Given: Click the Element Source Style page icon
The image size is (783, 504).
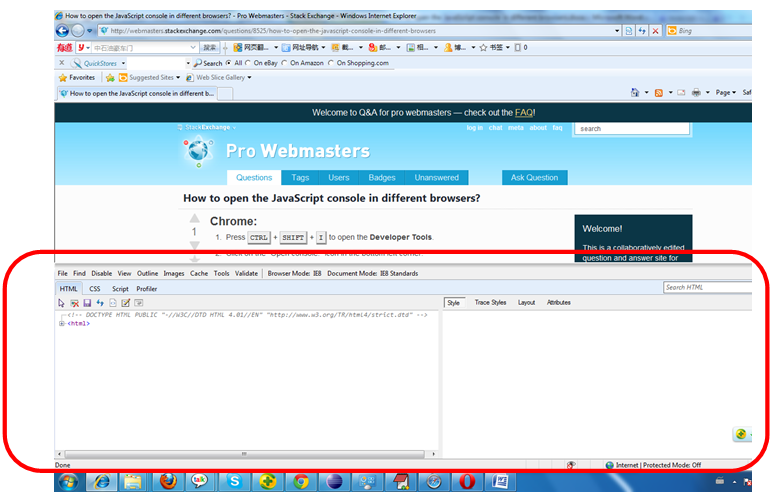Looking at the screenshot, I should 113,303.
